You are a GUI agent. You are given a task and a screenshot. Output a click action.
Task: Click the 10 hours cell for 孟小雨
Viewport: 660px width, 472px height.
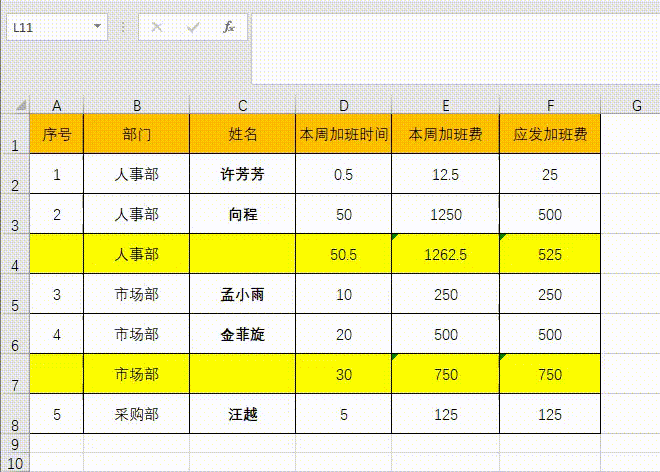343,294
